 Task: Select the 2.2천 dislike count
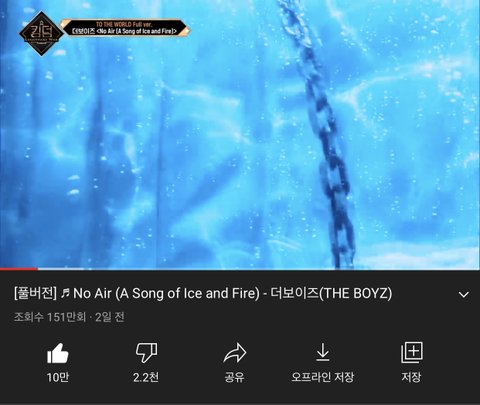click(x=146, y=377)
